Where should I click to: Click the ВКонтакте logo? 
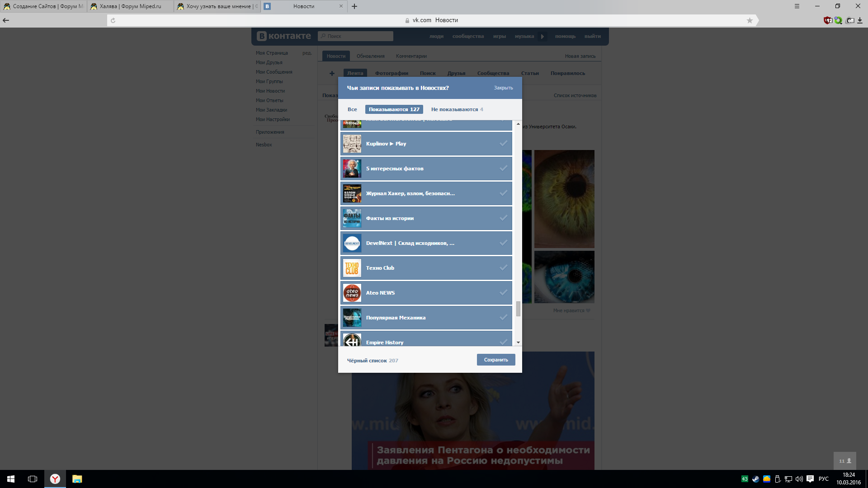coord(284,36)
